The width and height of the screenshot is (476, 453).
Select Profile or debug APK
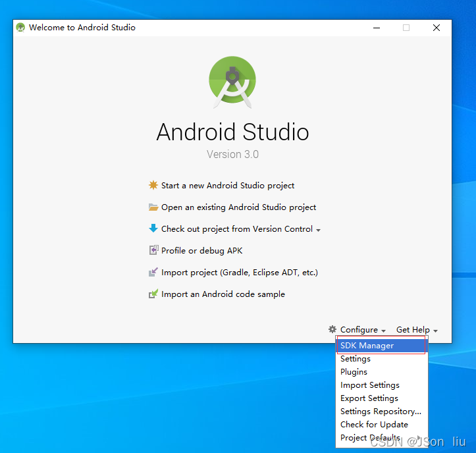201,251
